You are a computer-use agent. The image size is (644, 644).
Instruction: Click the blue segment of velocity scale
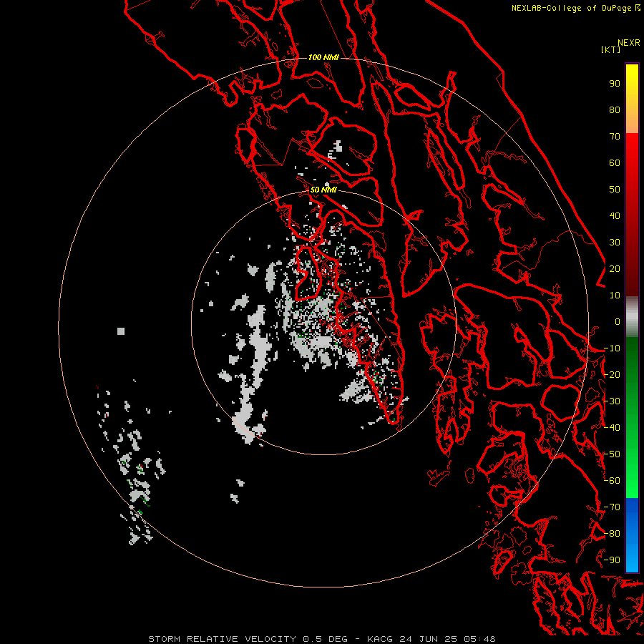pyautogui.click(x=632, y=535)
